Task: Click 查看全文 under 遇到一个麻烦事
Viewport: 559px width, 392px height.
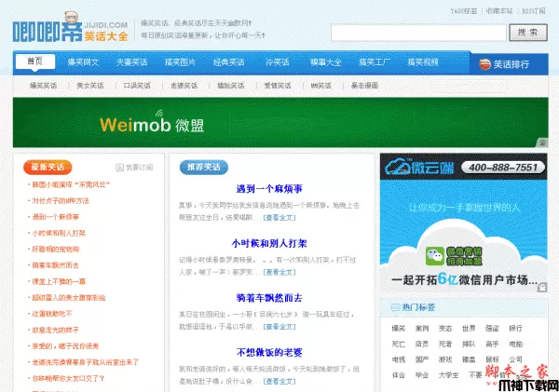Action: [x=279, y=218]
